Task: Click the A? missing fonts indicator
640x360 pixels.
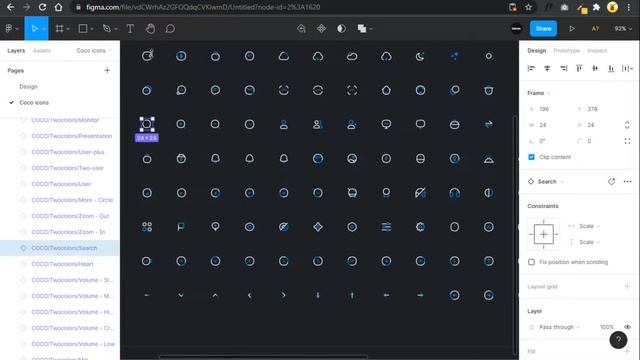Action: [x=595, y=29]
